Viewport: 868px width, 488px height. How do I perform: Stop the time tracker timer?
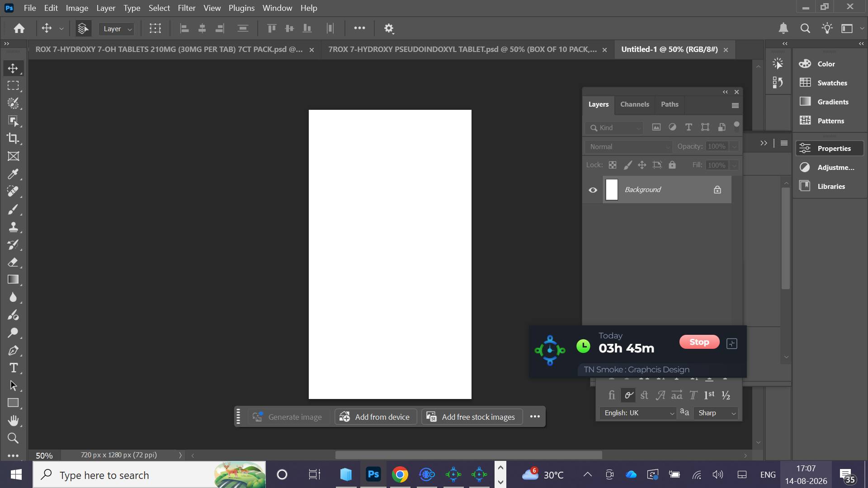pyautogui.click(x=699, y=342)
